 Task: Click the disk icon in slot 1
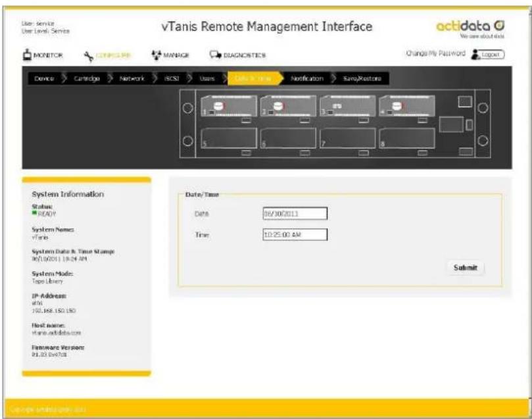pos(219,106)
